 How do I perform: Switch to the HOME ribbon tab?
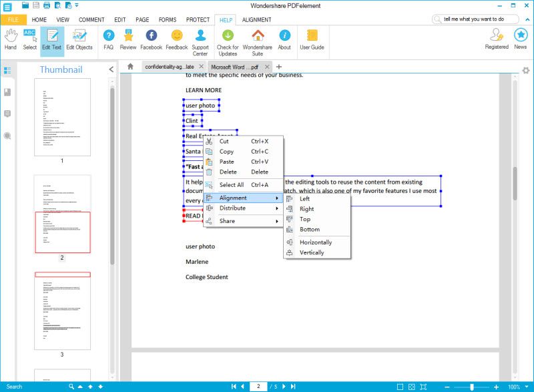[x=39, y=20]
